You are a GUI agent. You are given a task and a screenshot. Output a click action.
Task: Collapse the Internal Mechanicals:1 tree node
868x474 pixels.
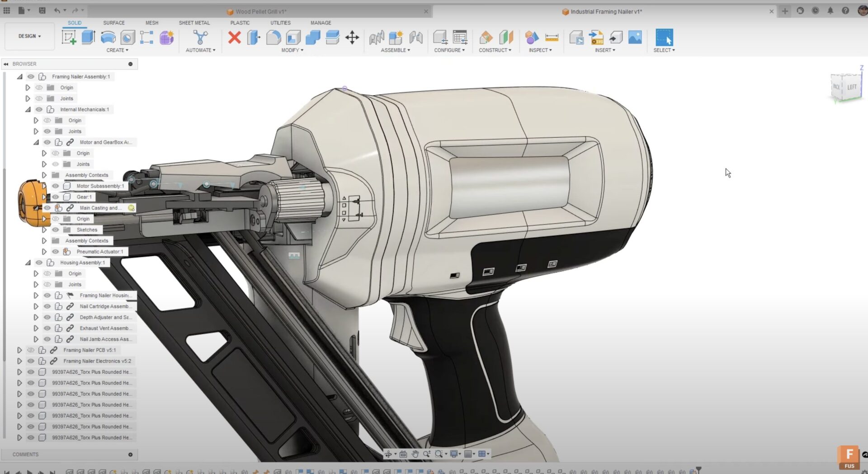pyautogui.click(x=28, y=109)
